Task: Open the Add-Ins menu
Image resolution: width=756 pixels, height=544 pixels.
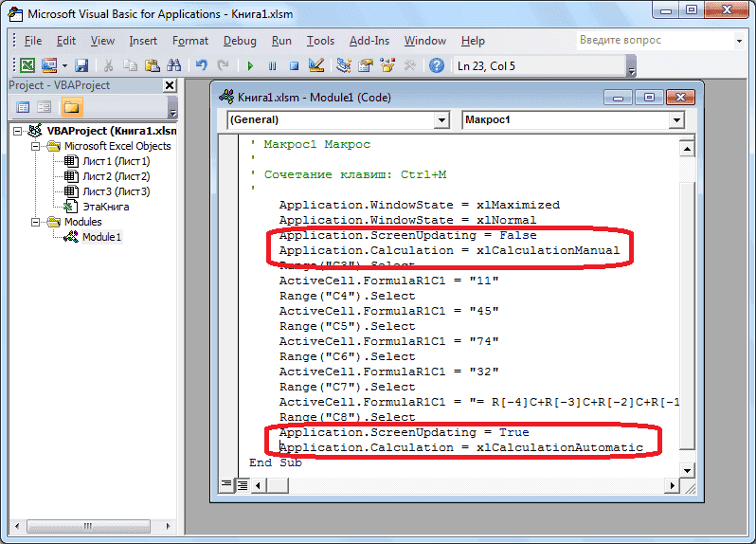Action: [369, 41]
